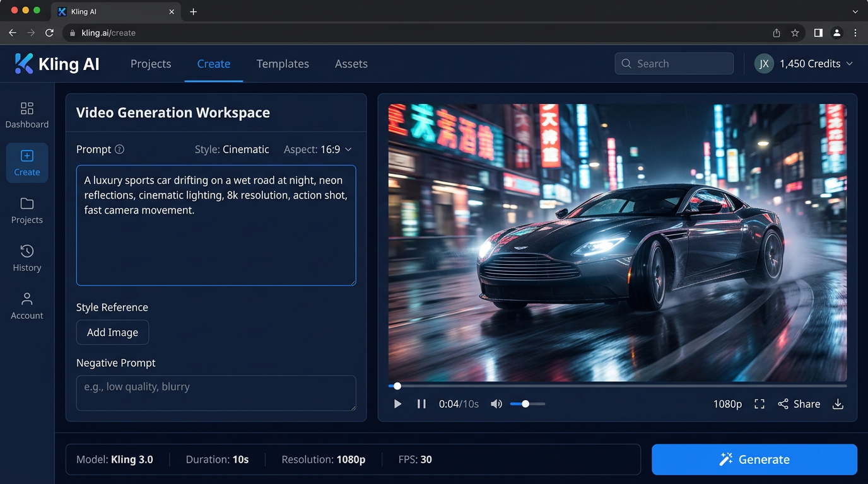Mute the video audio
The width and height of the screenshot is (868, 484).
pyautogui.click(x=496, y=404)
